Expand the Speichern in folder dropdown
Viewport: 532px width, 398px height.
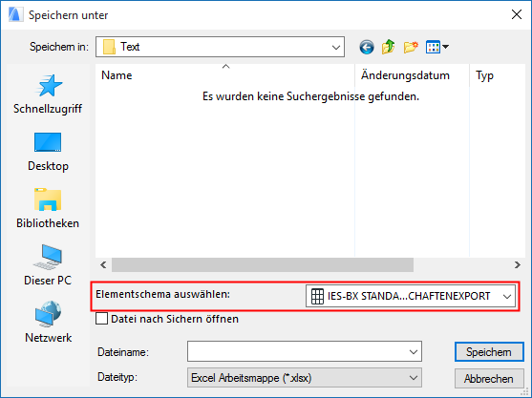[x=336, y=47]
